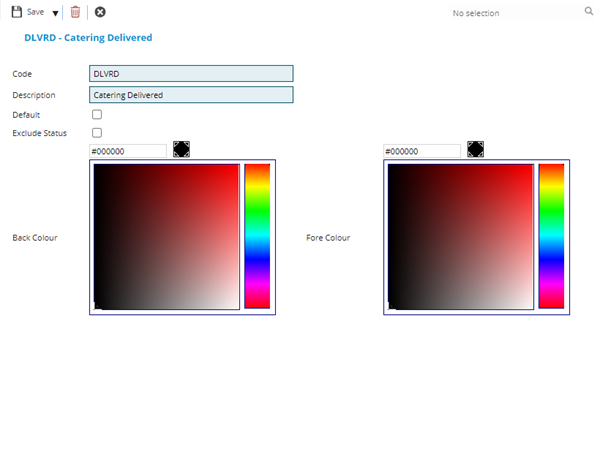600x449 pixels.
Task: Click the Description field 'Catering Delivered'
Action: pos(191,95)
